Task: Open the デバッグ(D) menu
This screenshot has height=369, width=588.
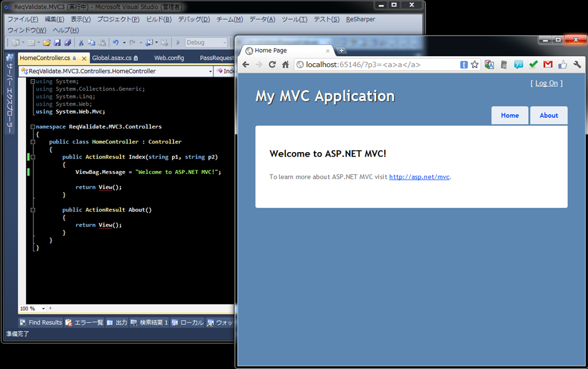Action: click(194, 19)
